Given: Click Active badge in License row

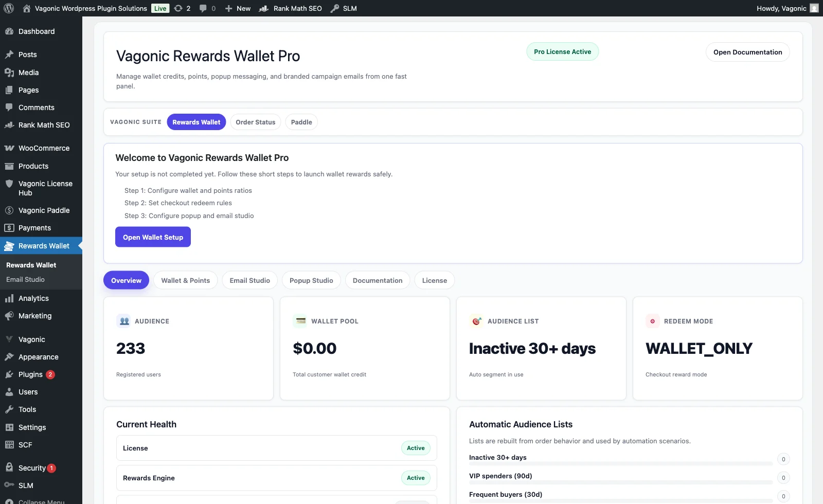Looking at the screenshot, I should [416, 448].
